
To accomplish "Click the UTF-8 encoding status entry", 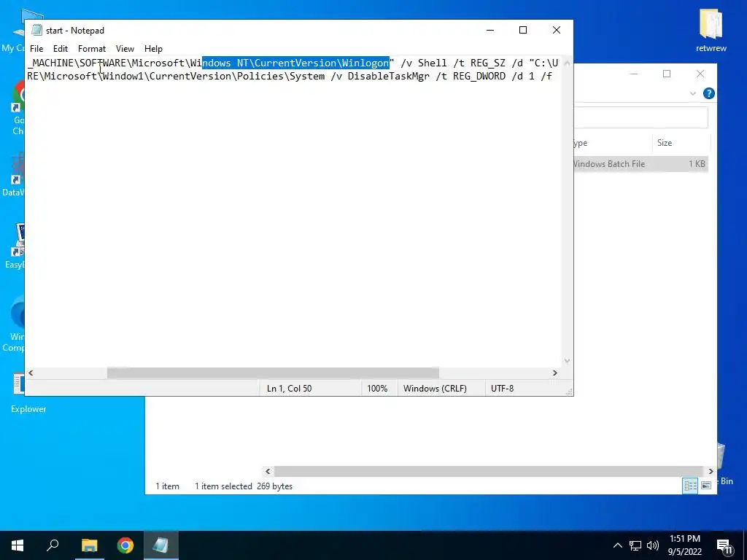I will 502,389.
